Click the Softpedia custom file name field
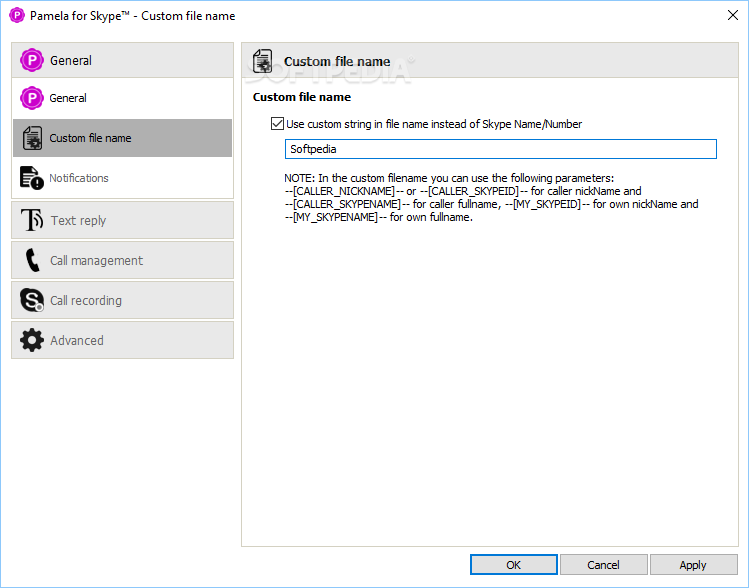The image size is (749, 588). click(x=501, y=149)
